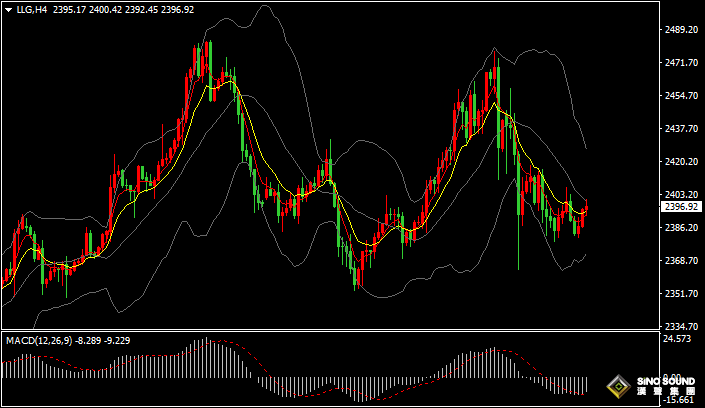Screen dimensions: 705x408
Task: Click the 2386.20 price axis label
Action: click(680, 228)
